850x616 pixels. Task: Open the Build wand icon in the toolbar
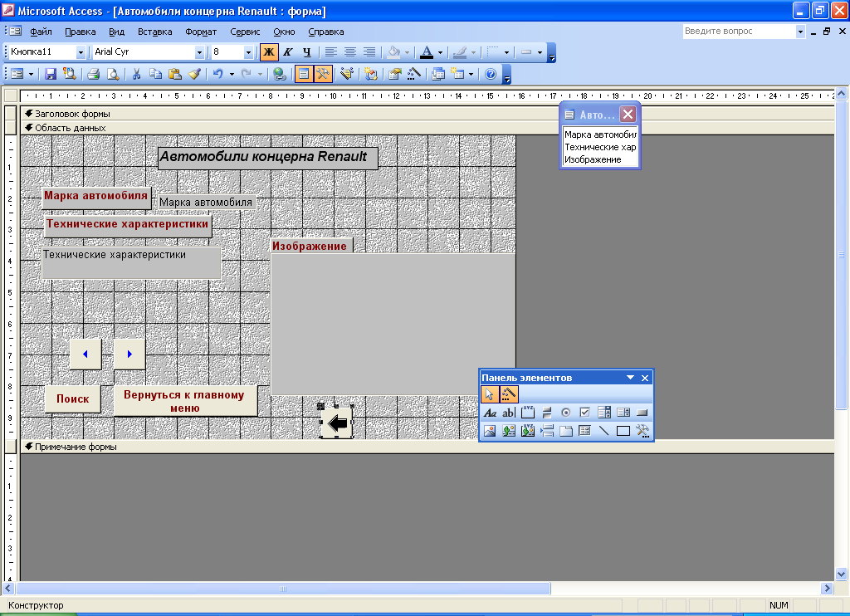(414, 74)
